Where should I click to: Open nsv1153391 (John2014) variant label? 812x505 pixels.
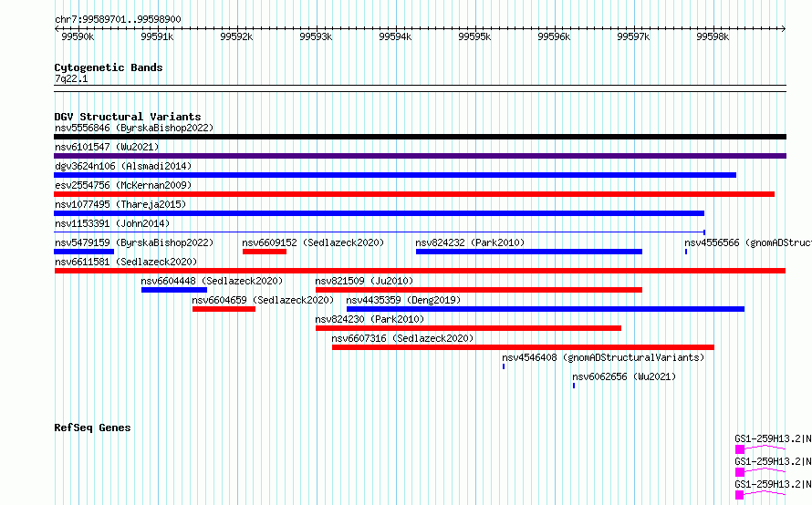112,223
